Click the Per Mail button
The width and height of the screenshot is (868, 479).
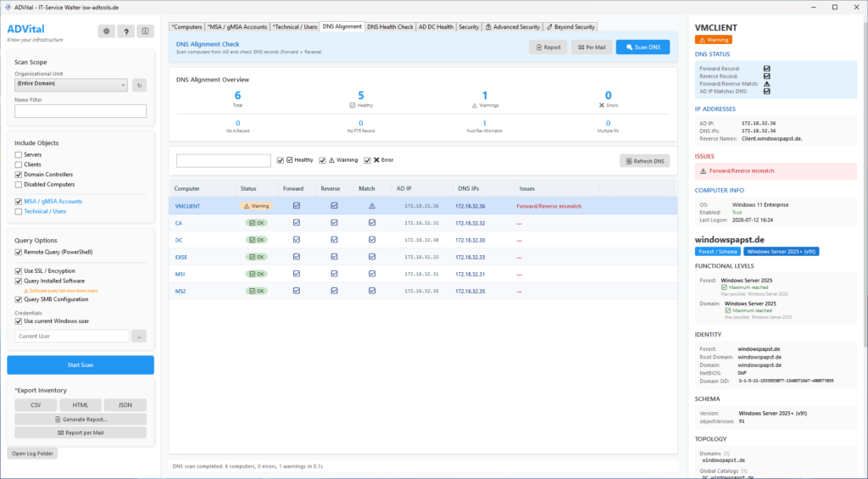pyautogui.click(x=592, y=47)
